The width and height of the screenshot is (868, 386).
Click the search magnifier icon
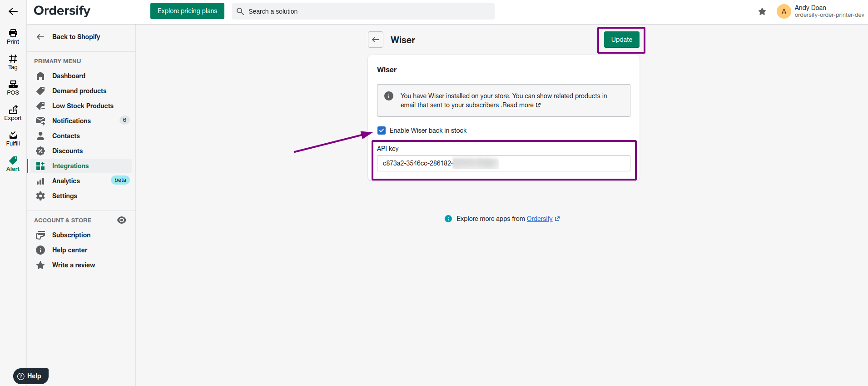[x=240, y=11]
